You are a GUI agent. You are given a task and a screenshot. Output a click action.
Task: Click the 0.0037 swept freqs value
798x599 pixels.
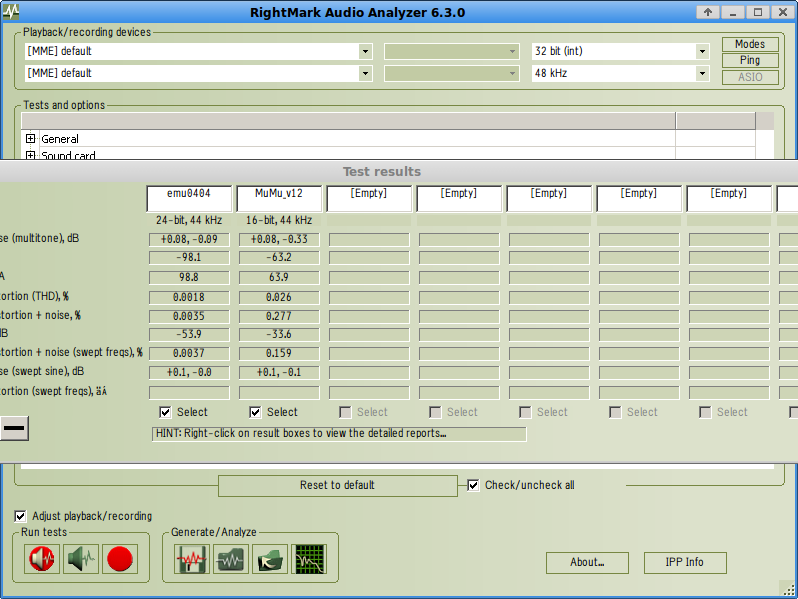(189, 354)
